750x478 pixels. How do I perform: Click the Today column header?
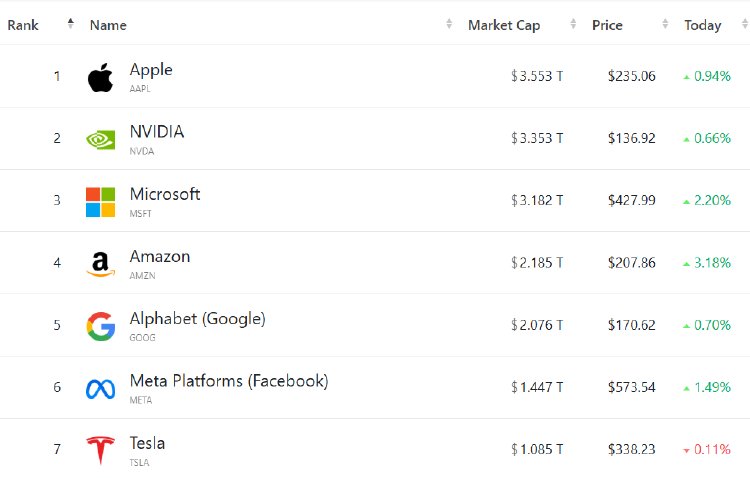point(703,25)
